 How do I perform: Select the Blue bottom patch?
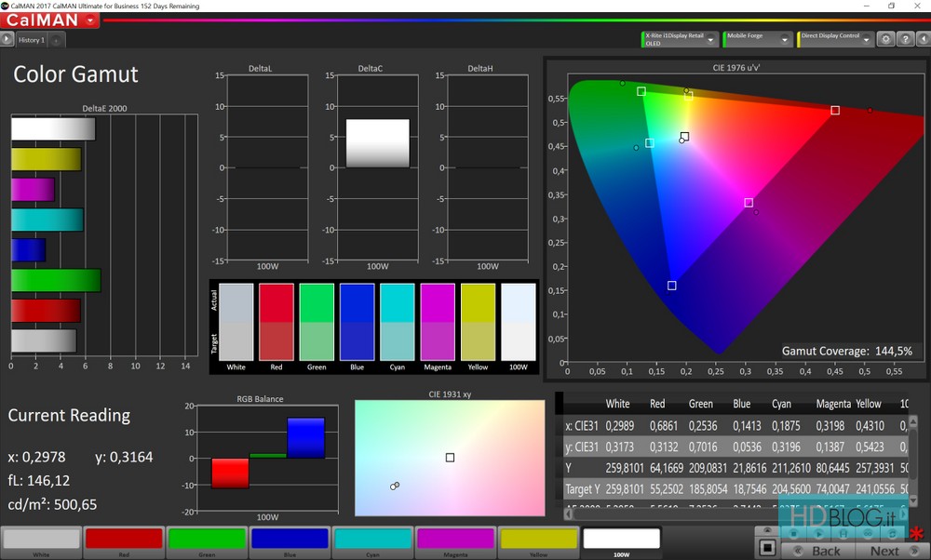290,542
